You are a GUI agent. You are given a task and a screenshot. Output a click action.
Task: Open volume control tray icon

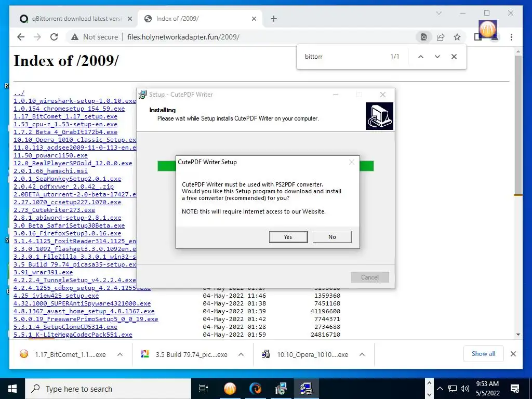pyautogui.click(x=465, y=389)
